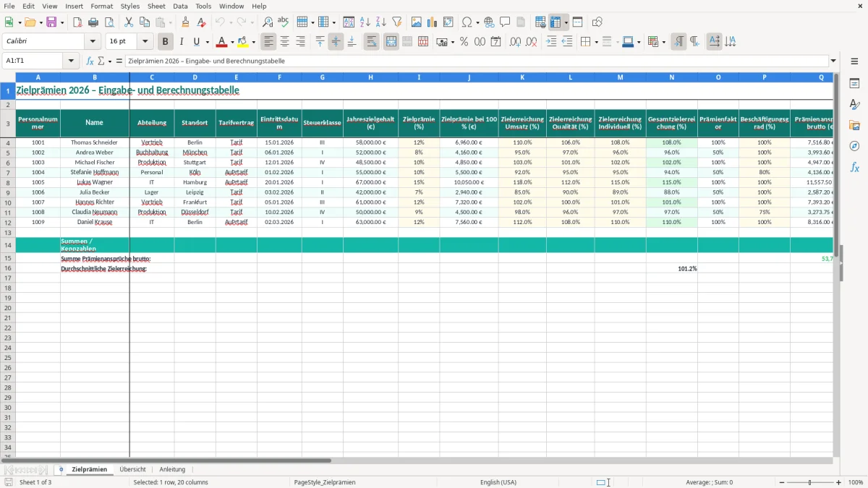The height and width of the screenshot is (488, 868).
Task: Insert a chart via the toolbar
Action: tap(433, 22)
